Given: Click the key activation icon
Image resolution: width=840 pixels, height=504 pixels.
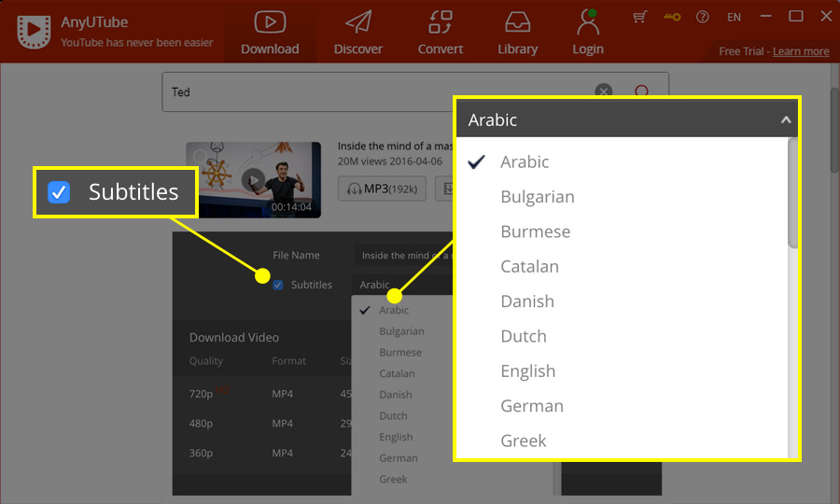Looking at the screenshot, I should [x=672, y=17].
